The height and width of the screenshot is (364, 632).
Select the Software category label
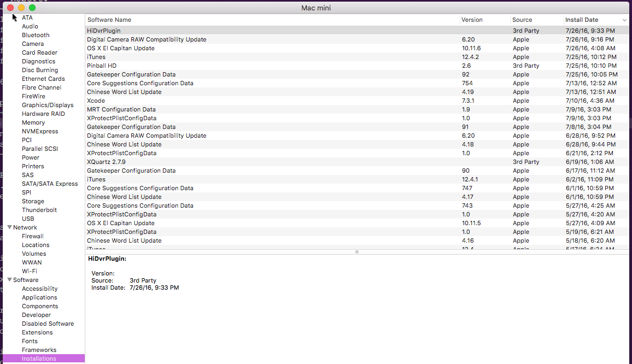[26, 280]
